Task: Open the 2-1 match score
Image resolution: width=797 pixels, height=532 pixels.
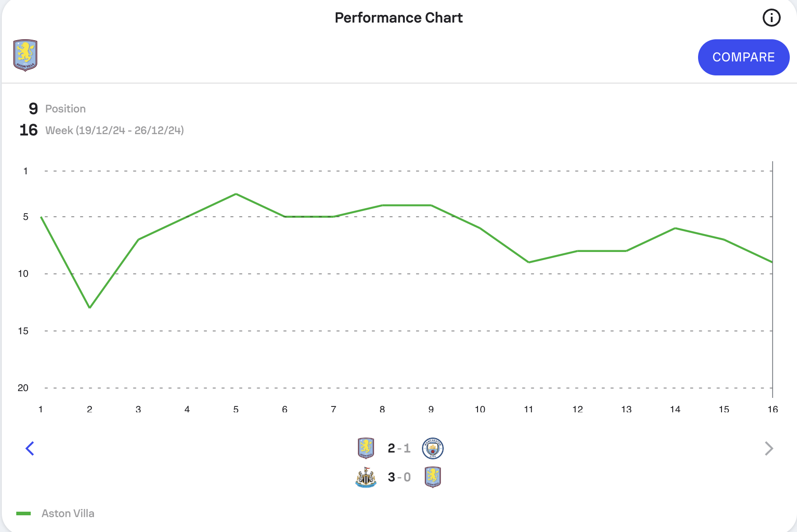Action: (x=399, y=448)
